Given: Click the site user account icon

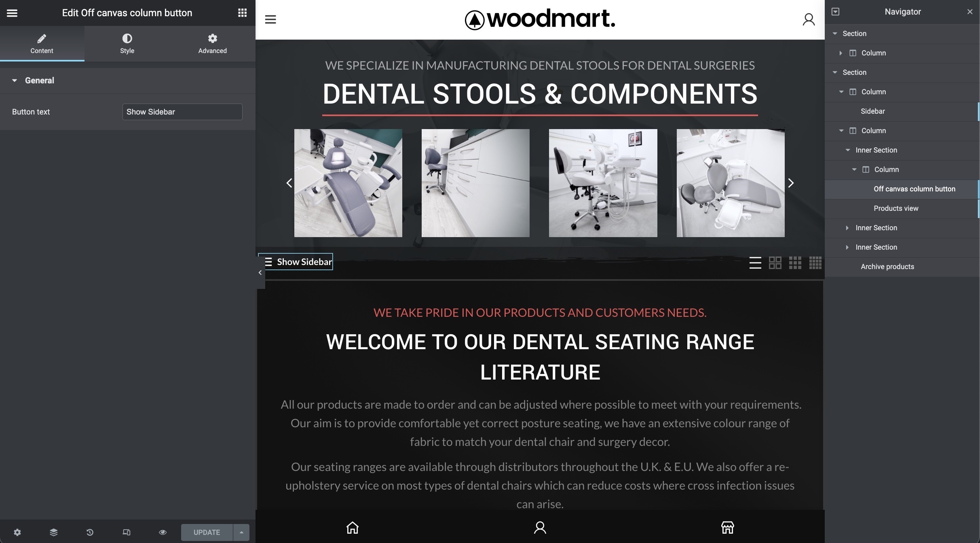Looking at the screenshot, I should point(808,19).
